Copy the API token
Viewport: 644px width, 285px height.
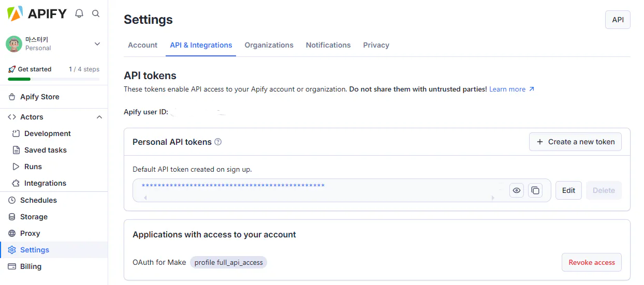pyautogui.click(x=535, y=190)
